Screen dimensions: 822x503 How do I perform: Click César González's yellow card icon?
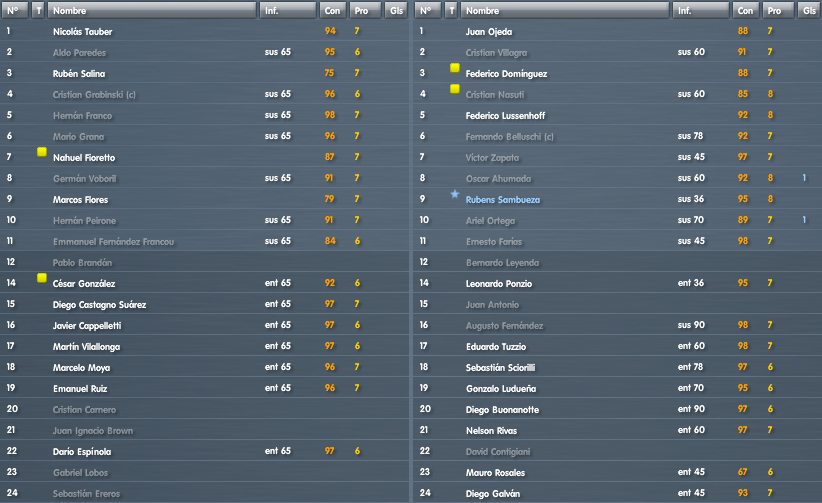(x=42, y=278)
